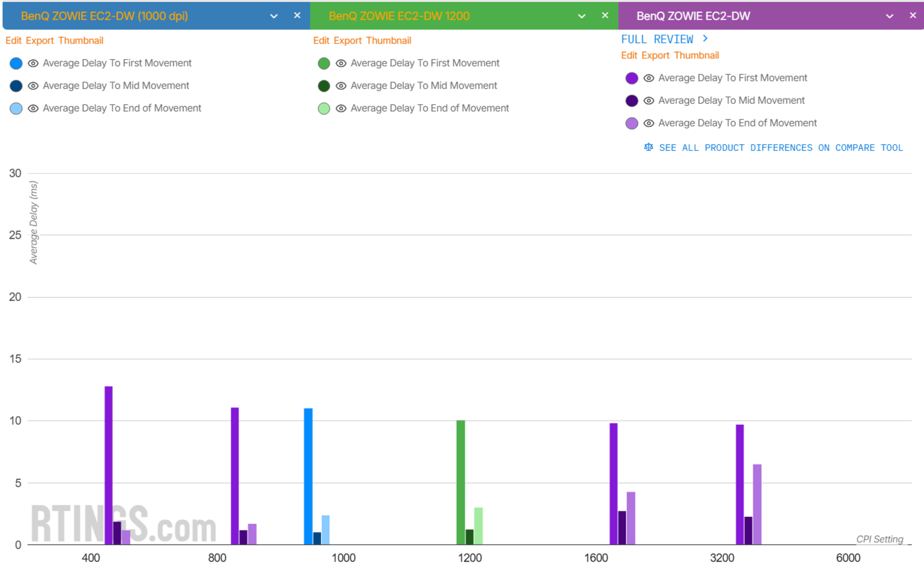Screen dimensions: 924x567
Task: Click Export under the purple product header
Action: point(655,56)
